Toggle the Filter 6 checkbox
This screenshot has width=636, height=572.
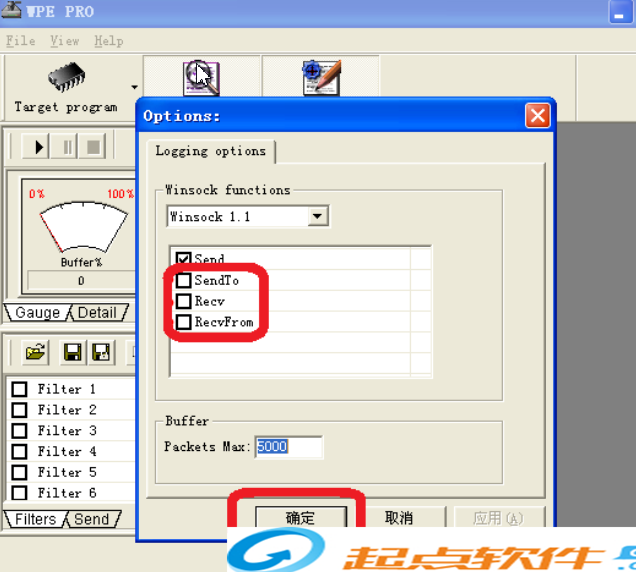click(19, 493)
